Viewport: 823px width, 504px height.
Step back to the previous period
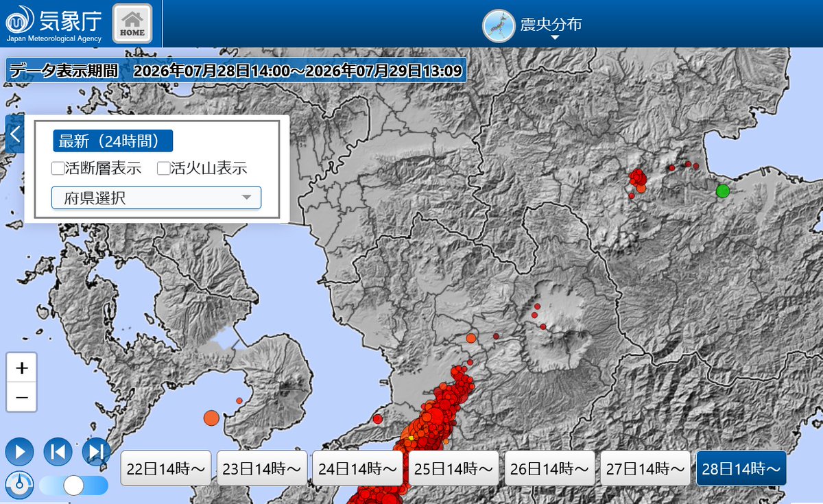click(58, 452)
